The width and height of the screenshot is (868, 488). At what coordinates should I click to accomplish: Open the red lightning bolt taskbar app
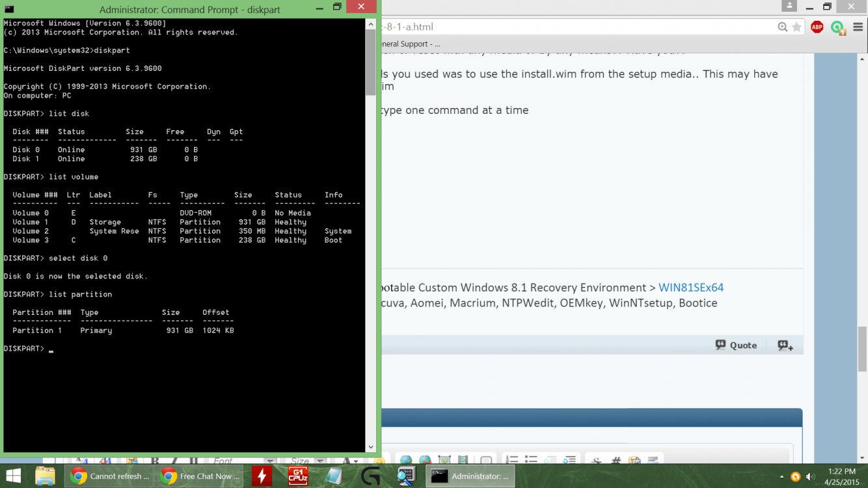(262, 476)
